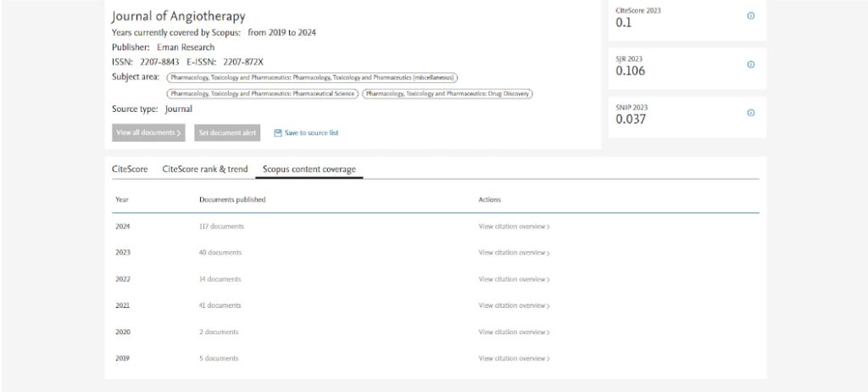Click the save icon beside Save to source list

pyautogui.click(x=278, y=133)
